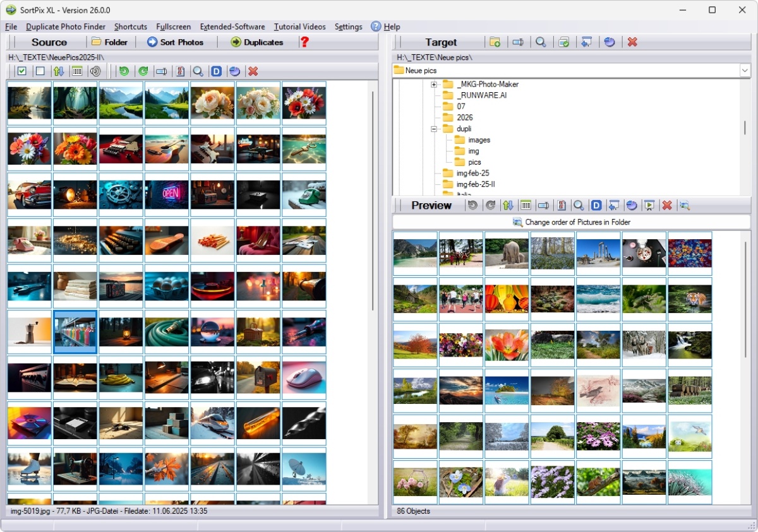Open the Help menu
Viewport: 758px width, 532px height.
click(x=386, y=27)
